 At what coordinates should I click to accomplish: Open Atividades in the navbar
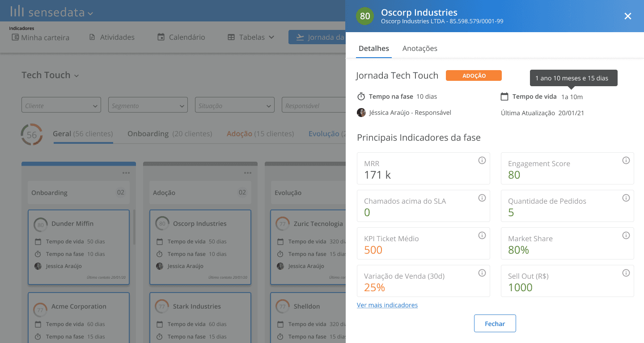click(112, 38)
